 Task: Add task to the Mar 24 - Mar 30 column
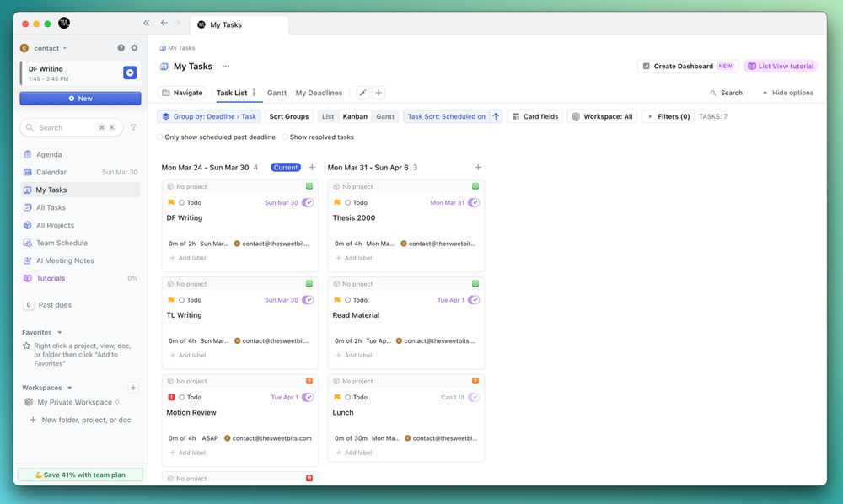(x=312, y=167)
